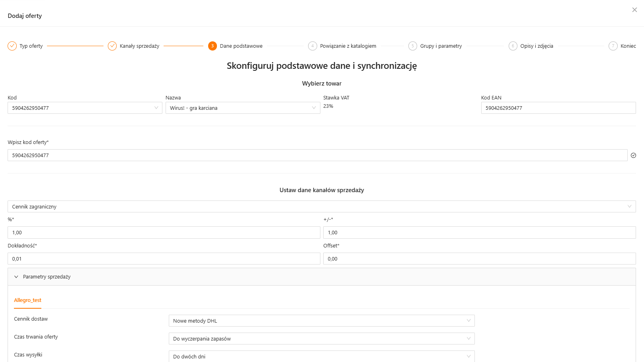Viewport: 644px width, 362px height.
Task: Click step 4 circle for Powiązanie z katalogiem
Action: (x=312, y=46)
